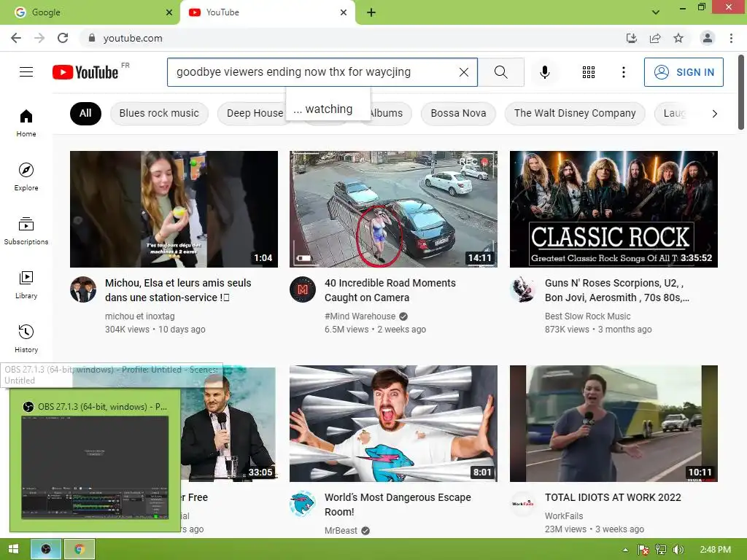Open the Chrome three-dot menu
This screenshot has height=560, width=747.
731,38
